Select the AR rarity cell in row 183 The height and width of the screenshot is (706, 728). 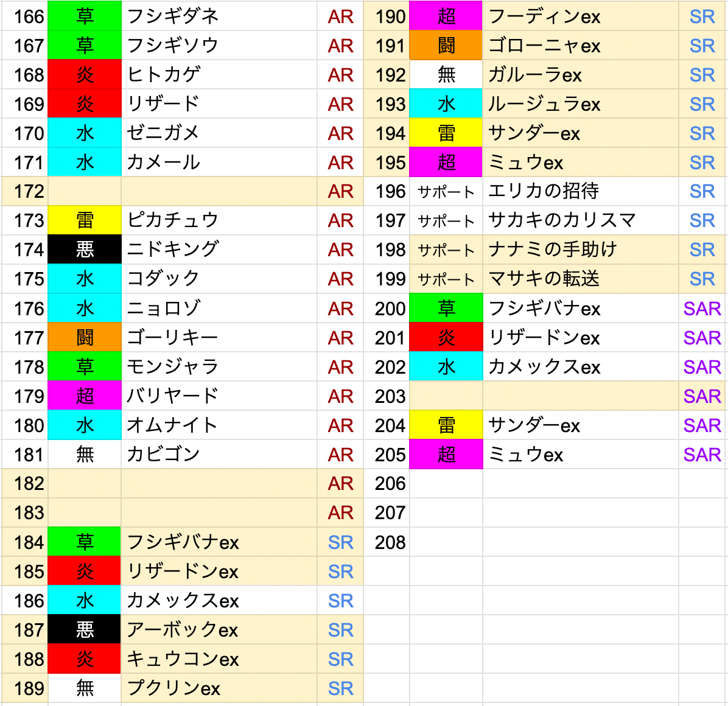340,513
